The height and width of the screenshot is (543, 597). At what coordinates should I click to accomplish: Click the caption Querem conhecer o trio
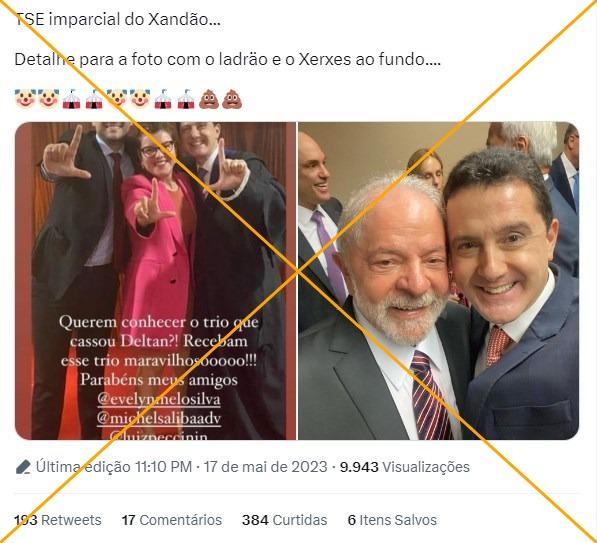click(159, 322)
